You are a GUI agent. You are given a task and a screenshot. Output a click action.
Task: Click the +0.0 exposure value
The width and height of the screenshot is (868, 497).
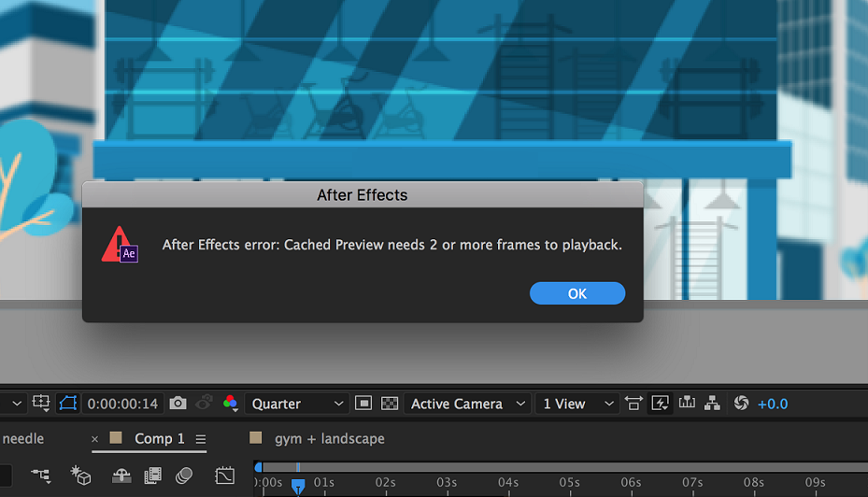pos(773,404)
